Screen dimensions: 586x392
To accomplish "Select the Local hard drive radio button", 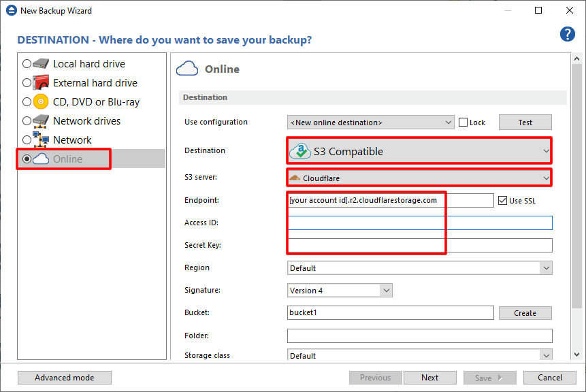I will coord(27,64).
